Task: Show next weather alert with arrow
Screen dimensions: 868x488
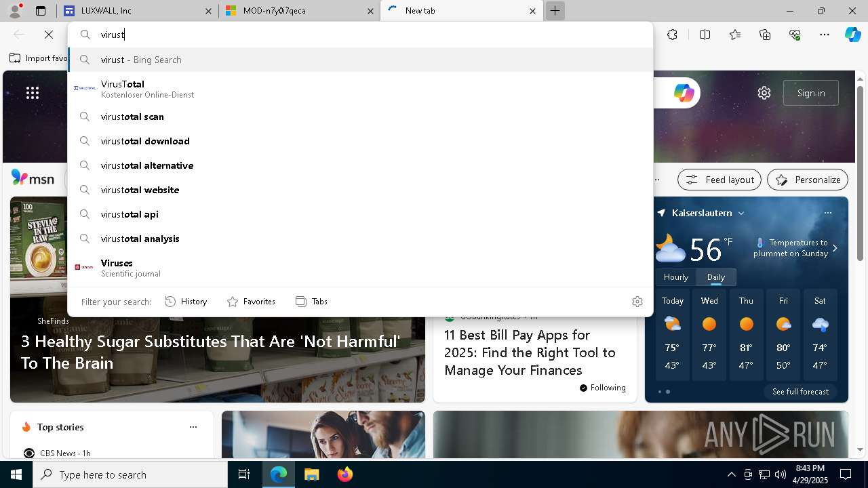Action: (835, 248)
